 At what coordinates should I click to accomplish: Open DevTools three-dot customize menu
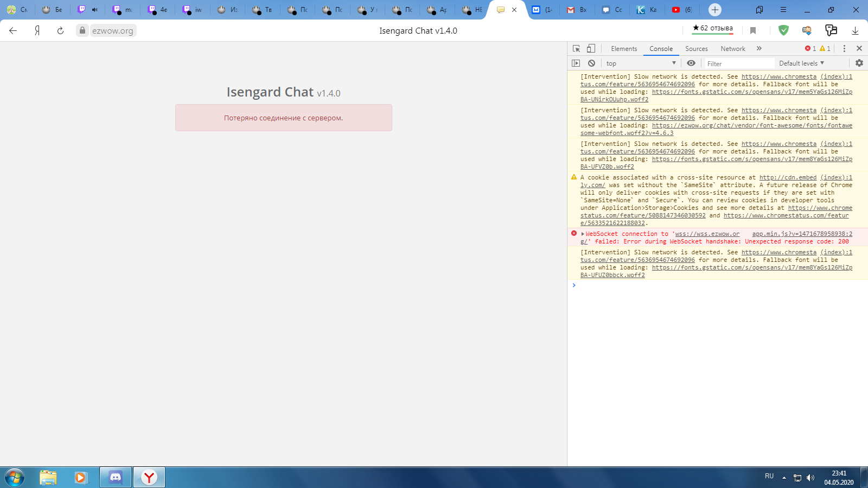click(844, 48)
